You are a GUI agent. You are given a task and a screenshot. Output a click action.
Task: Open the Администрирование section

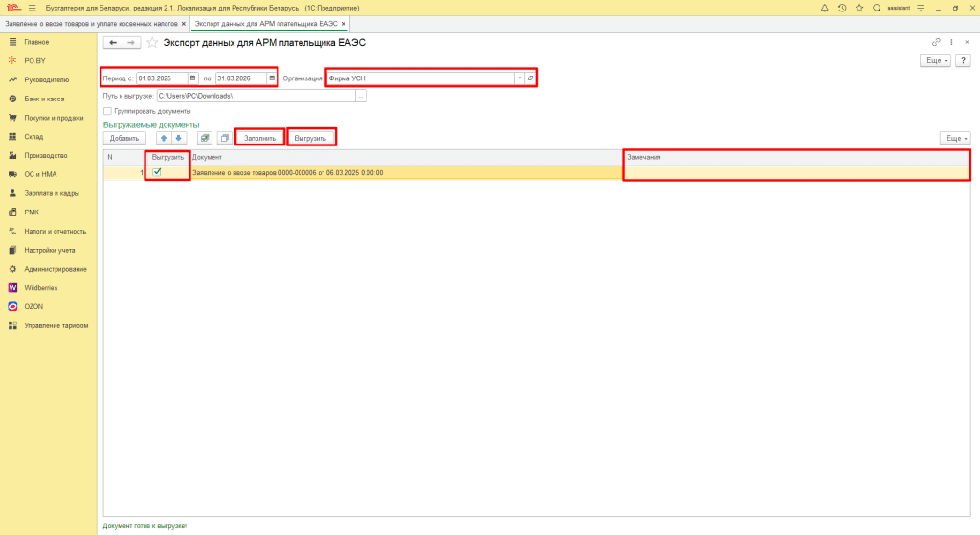(55, 269)
